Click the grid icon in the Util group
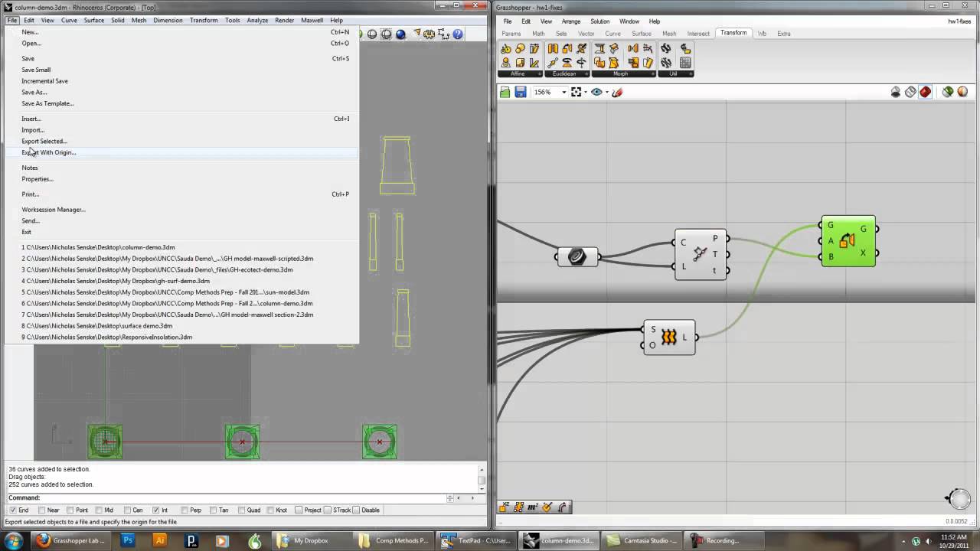 click(x=685, y=63)
